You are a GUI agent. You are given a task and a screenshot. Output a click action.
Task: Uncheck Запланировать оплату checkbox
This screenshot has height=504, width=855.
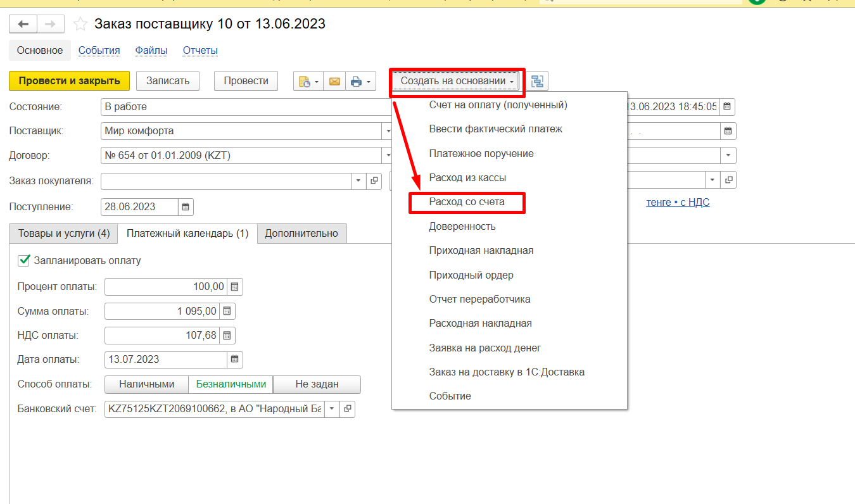[x=24, y=260]
